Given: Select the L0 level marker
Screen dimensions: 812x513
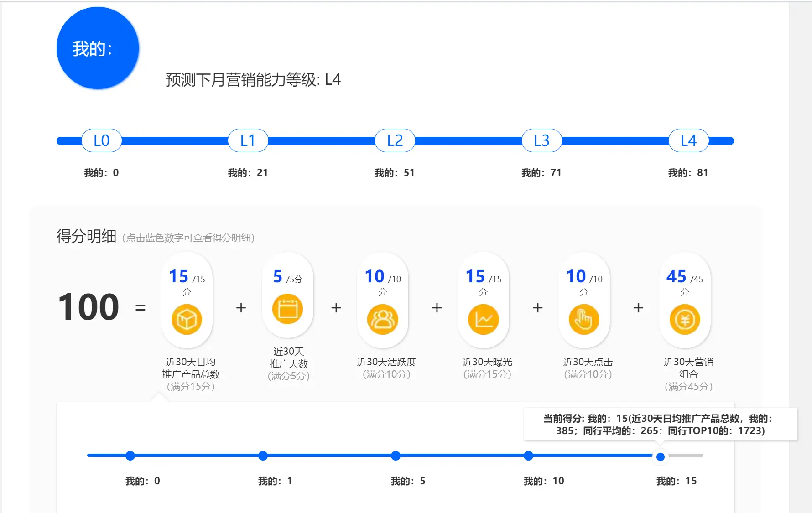Looking at the screenshot, I should (x=101, y=140).
